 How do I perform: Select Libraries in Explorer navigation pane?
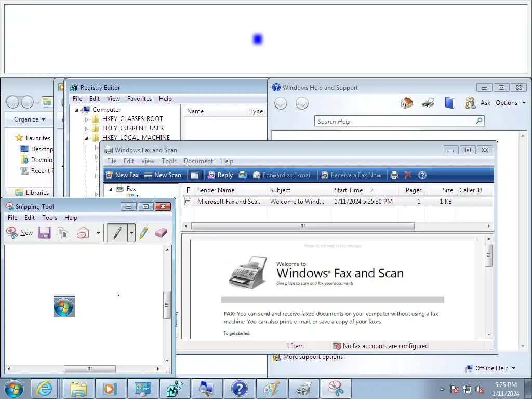coord(37,192)
